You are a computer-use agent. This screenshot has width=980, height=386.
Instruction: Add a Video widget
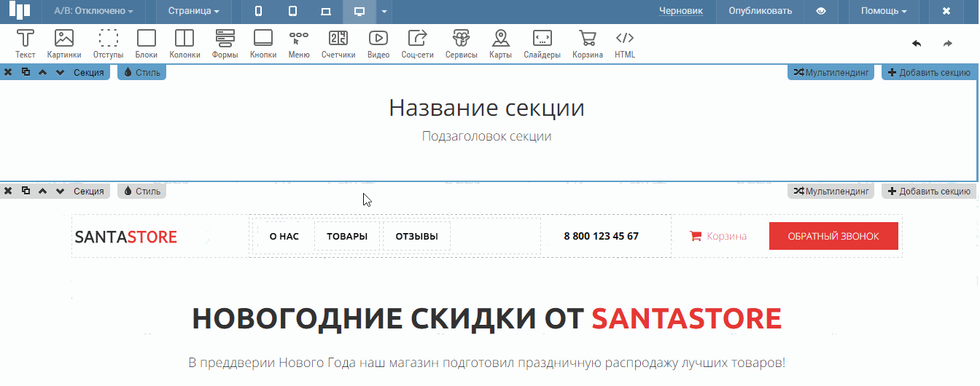coord(378,44)
